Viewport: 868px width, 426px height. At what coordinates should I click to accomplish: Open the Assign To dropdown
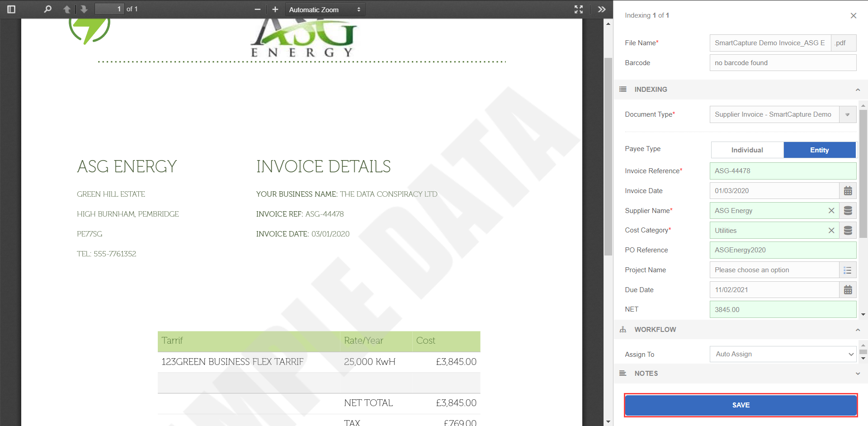pyautogui.click(x=783, y=354)
